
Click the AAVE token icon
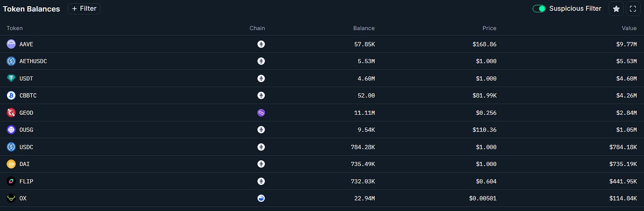pyautogui.click(x=11, y=44)
